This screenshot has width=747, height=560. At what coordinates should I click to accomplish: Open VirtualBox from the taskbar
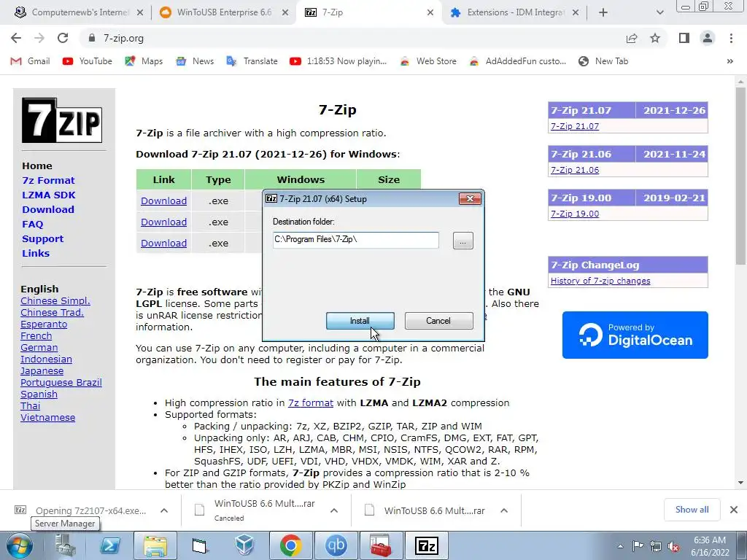(245, 545)
